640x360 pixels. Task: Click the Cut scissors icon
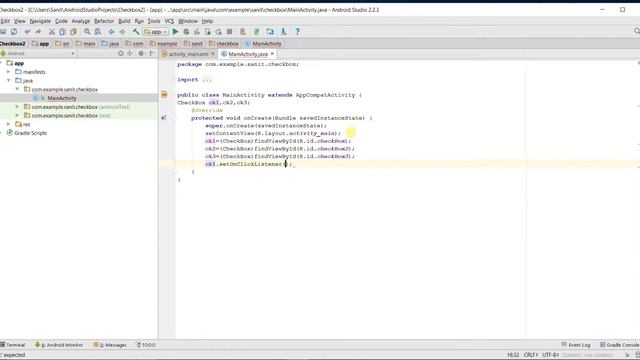pyautogui.click(x=51, y=31)
